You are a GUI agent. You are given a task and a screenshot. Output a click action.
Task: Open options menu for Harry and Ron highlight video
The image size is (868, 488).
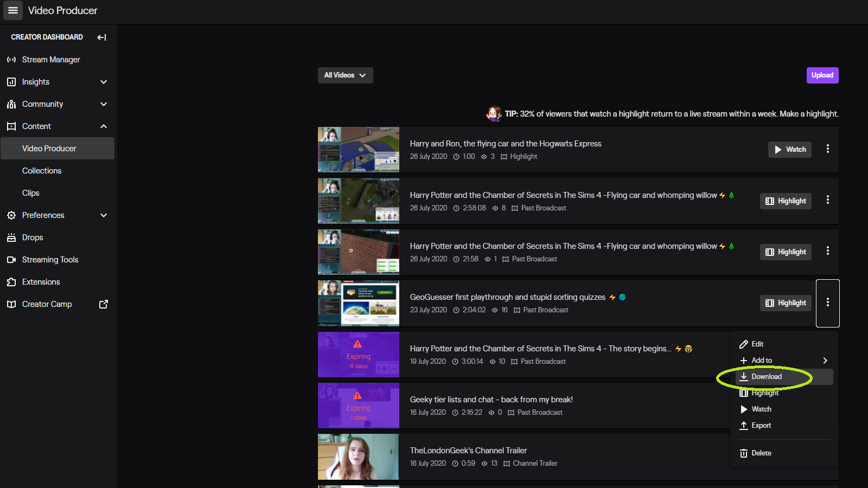click(x=827, y=149)
